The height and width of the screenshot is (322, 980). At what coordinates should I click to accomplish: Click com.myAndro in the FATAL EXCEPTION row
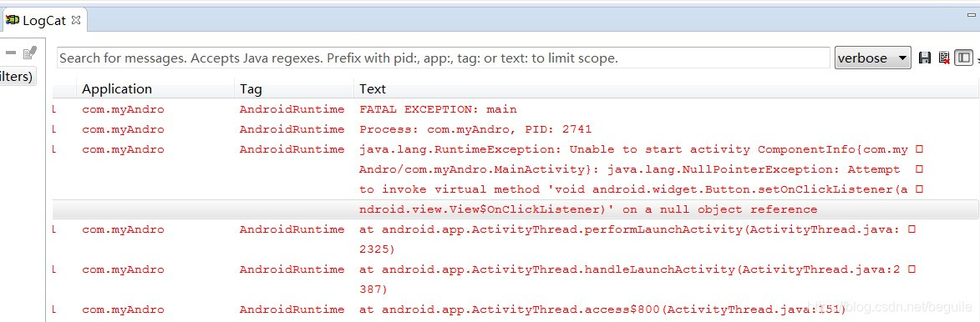click(123, 109)
